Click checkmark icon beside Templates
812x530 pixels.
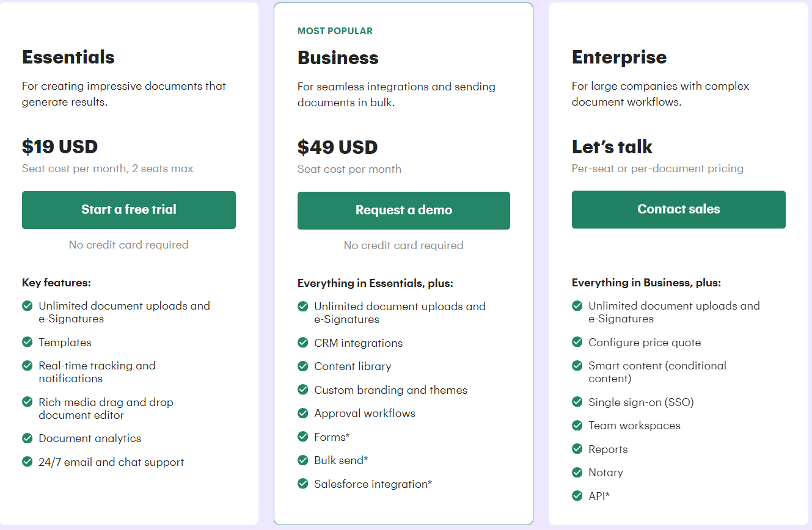27,342
